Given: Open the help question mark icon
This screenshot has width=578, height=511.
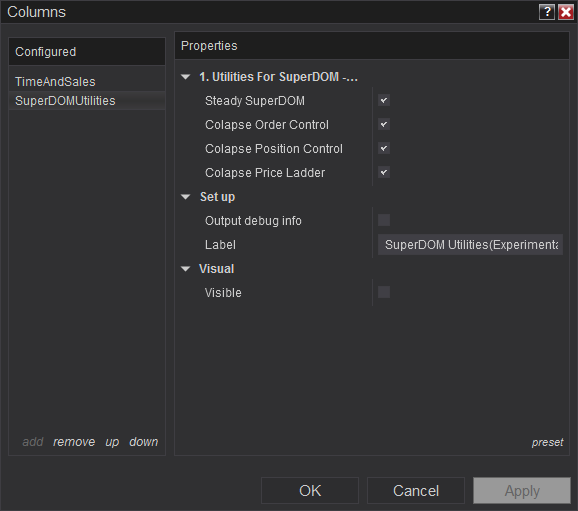Looking at the screenshot, I should pyautogui.click(x=547, y=12).
